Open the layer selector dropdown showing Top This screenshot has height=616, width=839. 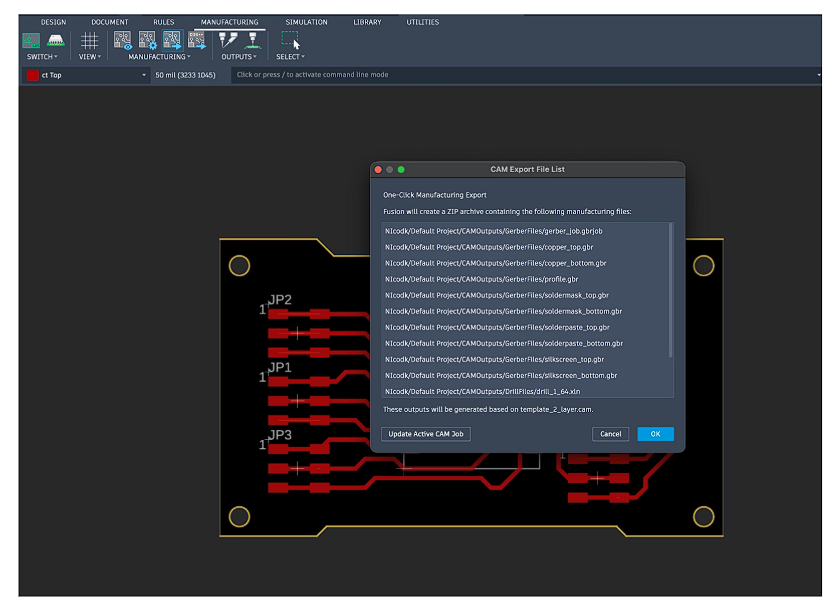click(86, 75)
